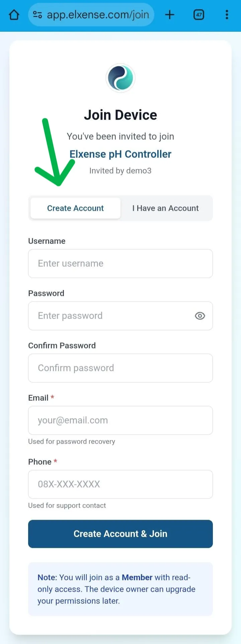Open site info icon in address bar
This screenshot has width=241, height=644.
point(37,15)
